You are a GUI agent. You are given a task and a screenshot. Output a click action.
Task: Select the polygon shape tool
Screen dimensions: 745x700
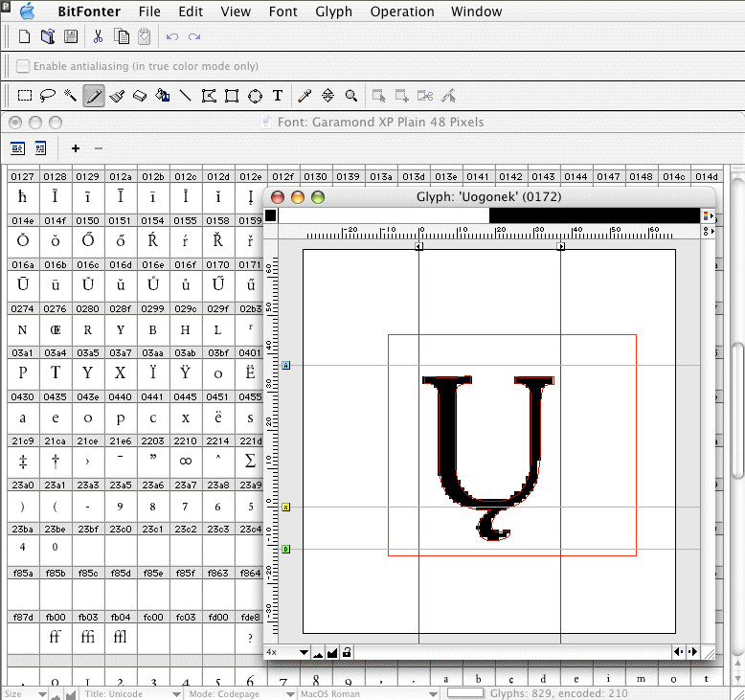pos(209,96)
